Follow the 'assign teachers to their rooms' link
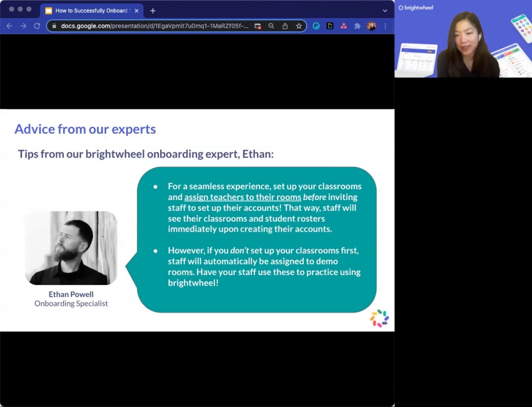 pos(243,197)
